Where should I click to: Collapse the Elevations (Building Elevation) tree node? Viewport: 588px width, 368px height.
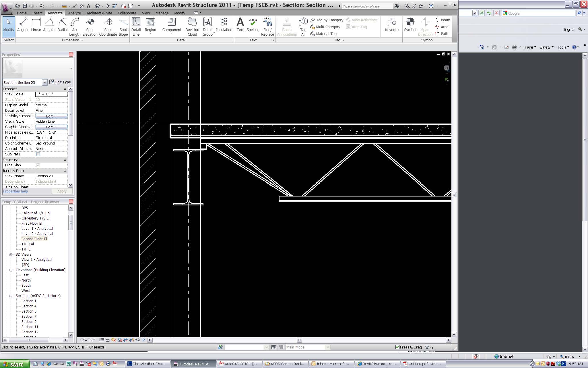[11, 270]
